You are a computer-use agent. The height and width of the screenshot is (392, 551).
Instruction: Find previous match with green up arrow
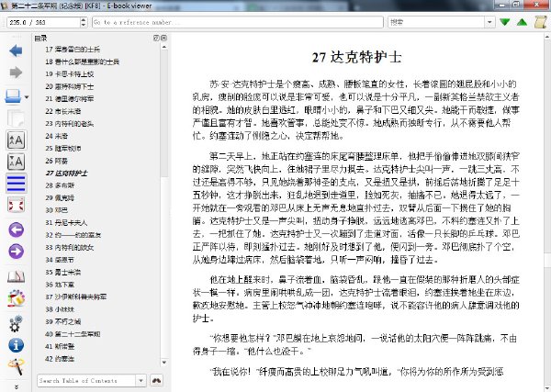pos(523,22)
